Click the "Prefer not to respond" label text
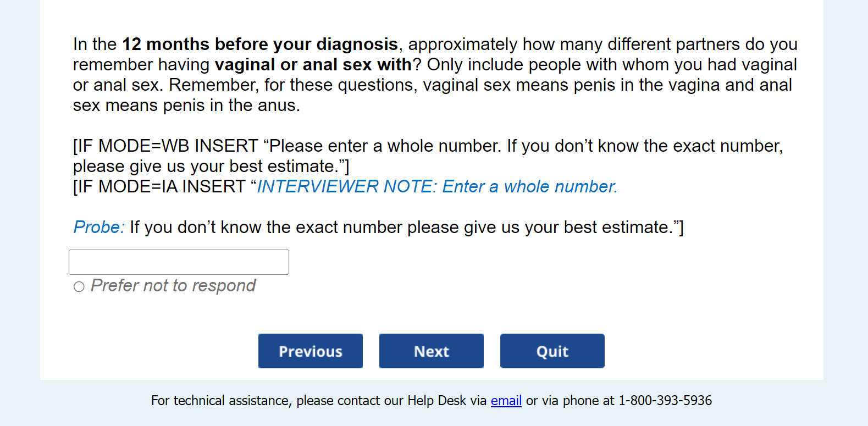This screenshot has height=426, width=868. 173,286
